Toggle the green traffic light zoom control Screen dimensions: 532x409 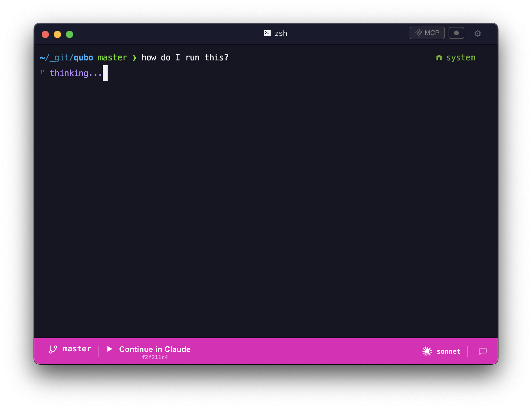click(x=70, y=34)
